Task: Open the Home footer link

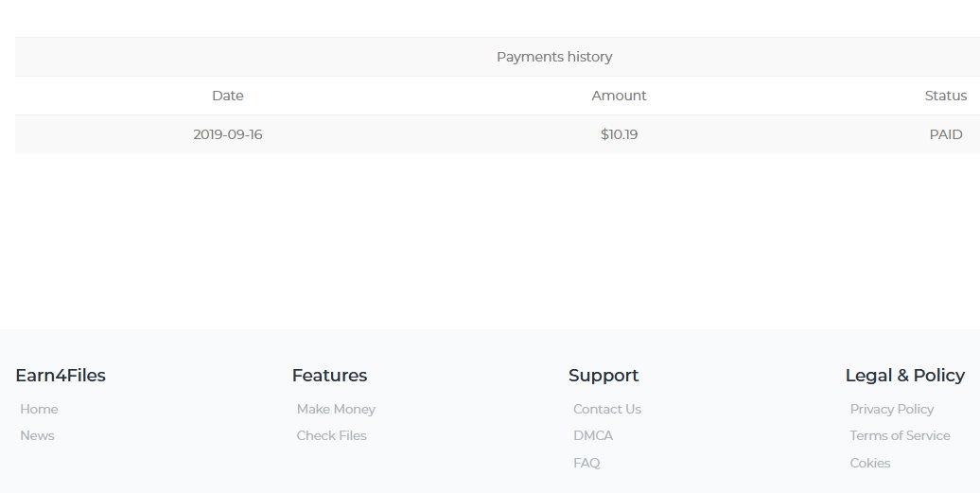Action: click(x=39, y=410)
